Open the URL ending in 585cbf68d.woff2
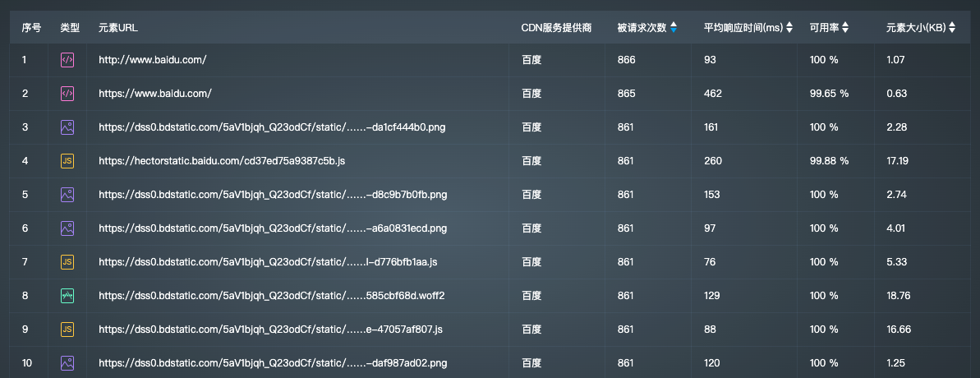The width and height of the screenshot is (980, 378). click(x=271, y=296)
